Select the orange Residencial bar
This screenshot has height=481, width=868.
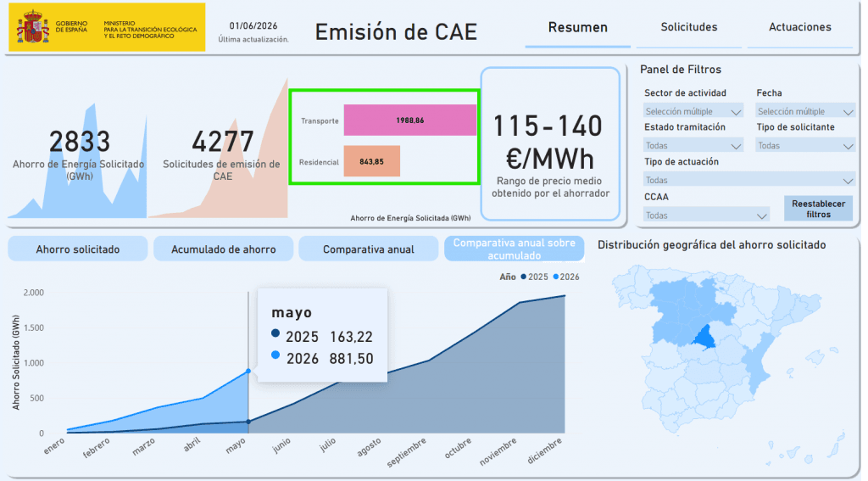[371, 161]
